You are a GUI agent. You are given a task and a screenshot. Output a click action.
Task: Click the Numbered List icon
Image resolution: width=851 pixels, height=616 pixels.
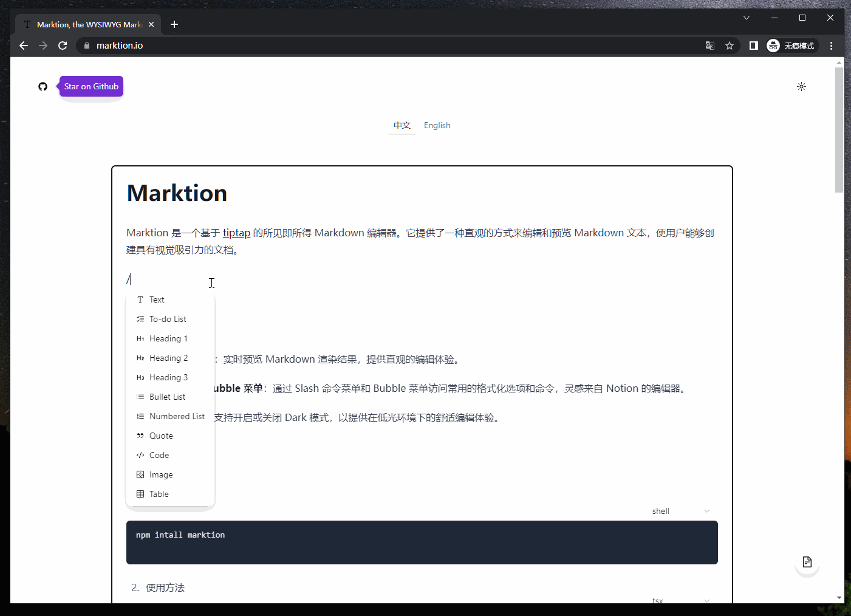140,416
